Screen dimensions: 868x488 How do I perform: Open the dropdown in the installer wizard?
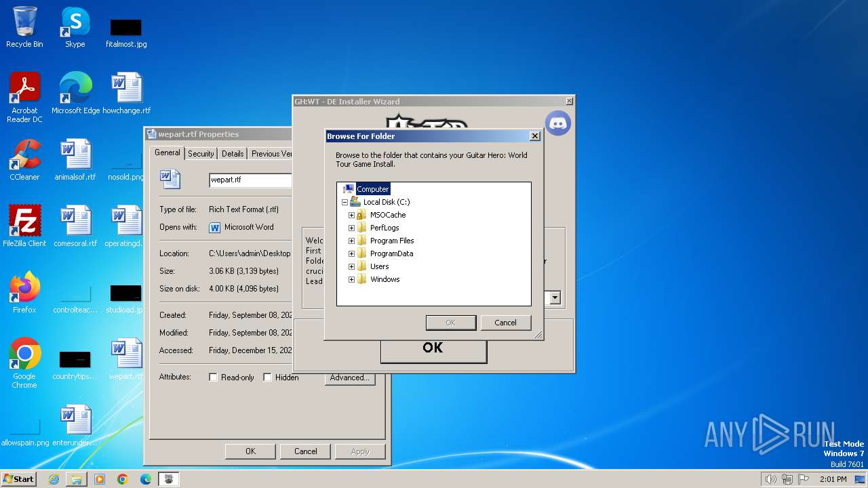(x=555, y=298)
